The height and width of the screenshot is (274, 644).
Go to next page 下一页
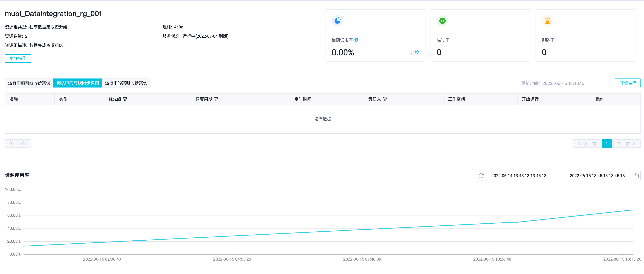tap(627, 144)
